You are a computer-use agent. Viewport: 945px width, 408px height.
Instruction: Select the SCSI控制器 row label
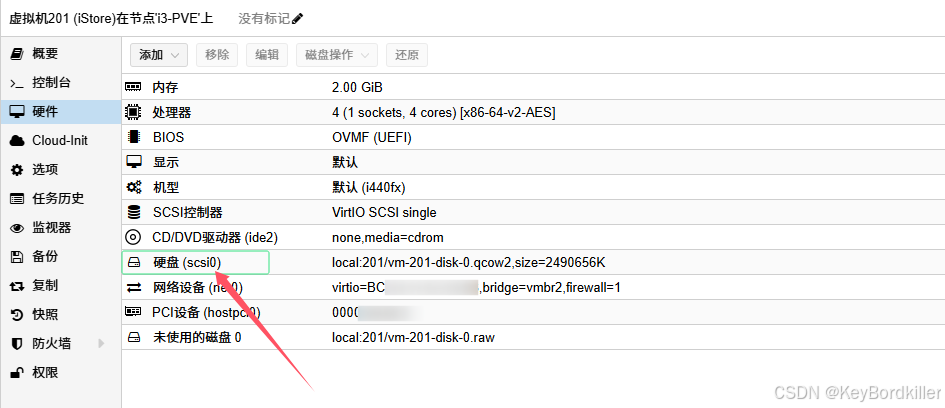pos(187,213)
